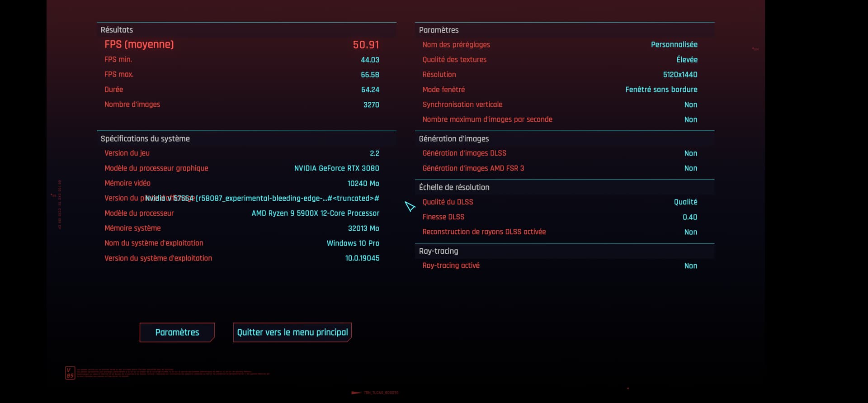Click the Génération d'images DLSS value
The image size is (868, 403).
click(x=690, y=153)
